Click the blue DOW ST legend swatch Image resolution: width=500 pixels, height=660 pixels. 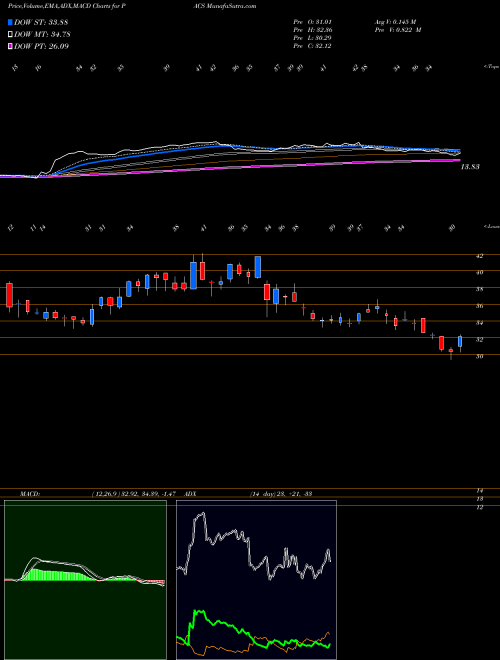click(11, 22)
